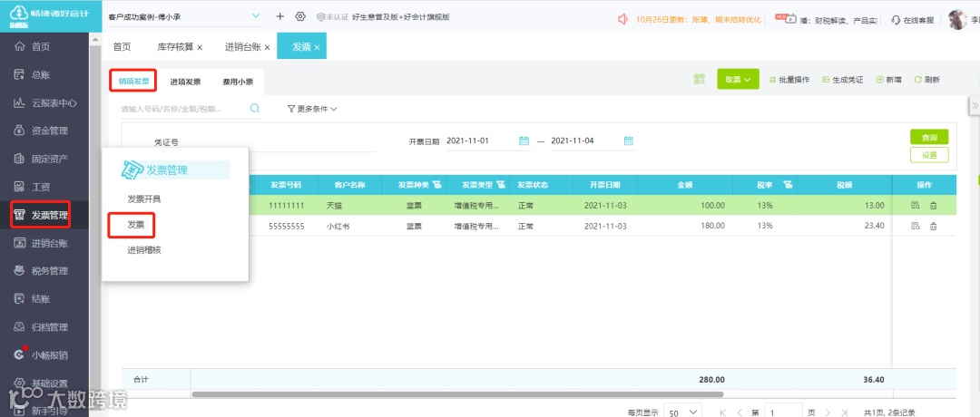Choose 发票 in the 发票管理 flyout
This screenshot has width=980, height=417.
(x=135, y=225)
